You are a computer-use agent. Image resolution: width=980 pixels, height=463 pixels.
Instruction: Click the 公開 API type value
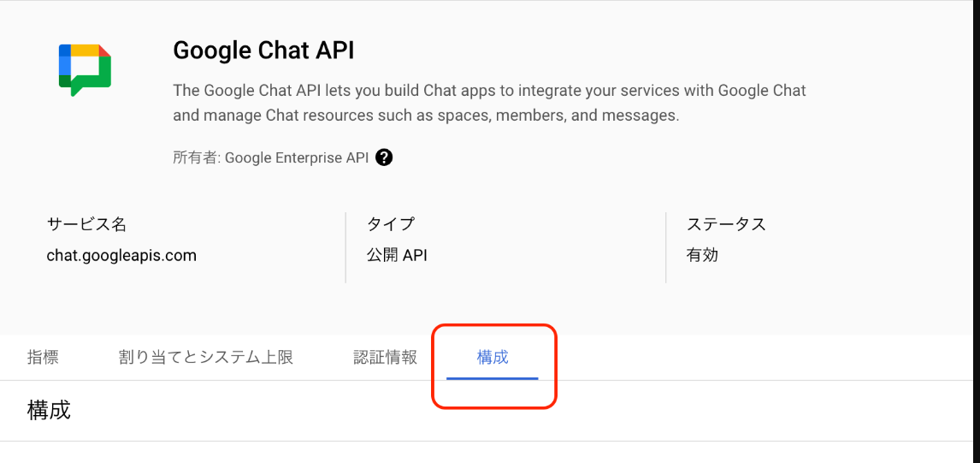(x=397, y=255)
